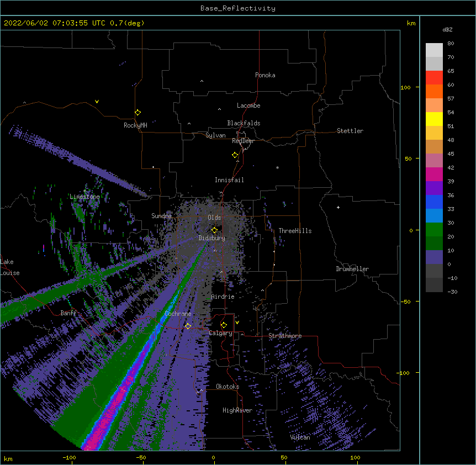The image size is (476, 465).
Task: Click the light gray 80 dBZ legend swatch
Action: pos(434,50)
